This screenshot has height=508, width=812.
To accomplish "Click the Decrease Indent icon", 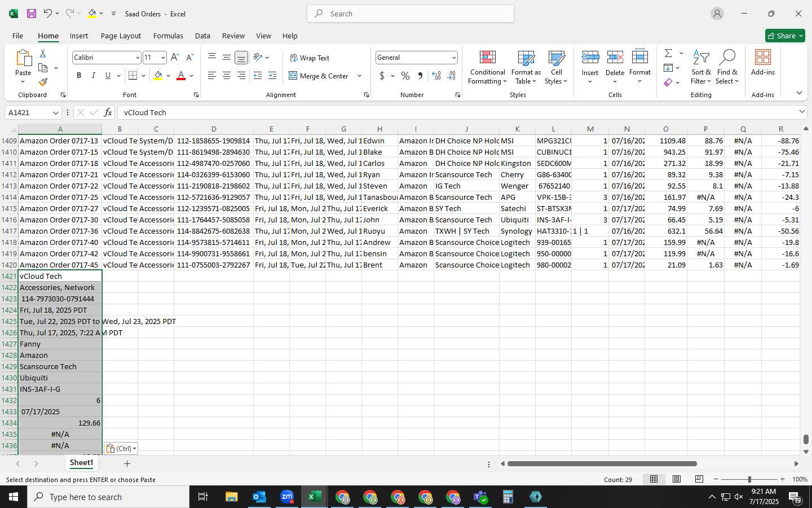I will click(258, 76).
